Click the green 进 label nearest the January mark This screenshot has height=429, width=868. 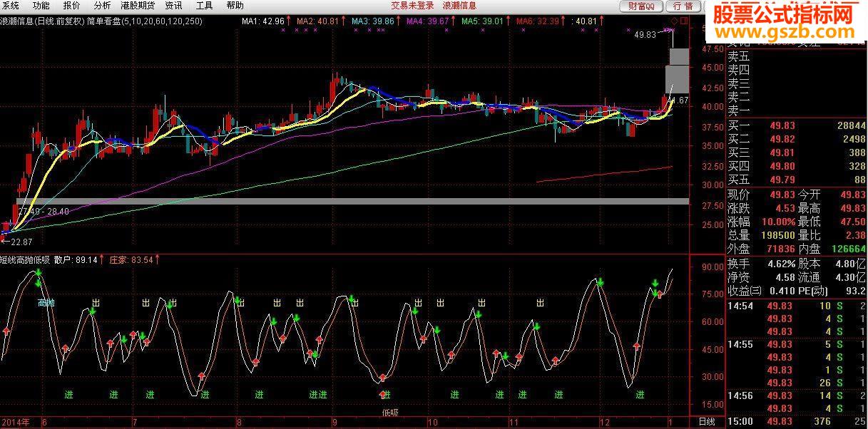[x=640, y=394]
